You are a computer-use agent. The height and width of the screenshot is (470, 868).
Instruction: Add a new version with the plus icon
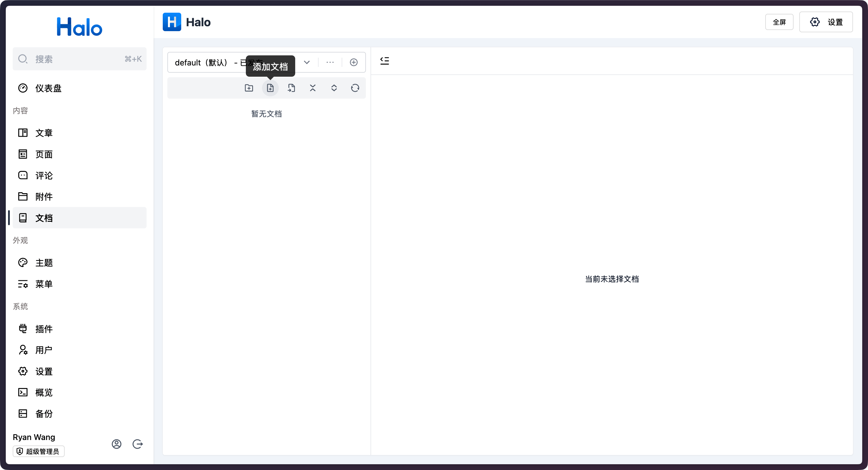pos(353,62)
